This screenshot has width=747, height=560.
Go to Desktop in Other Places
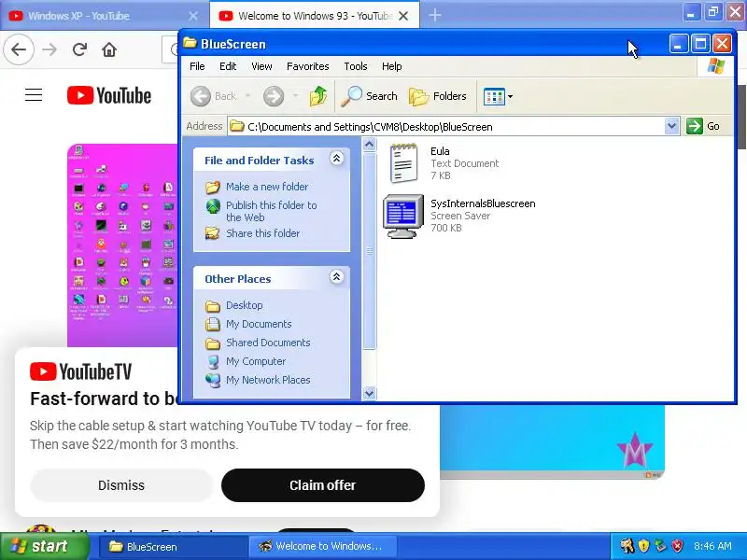click(x=244, y=305)
